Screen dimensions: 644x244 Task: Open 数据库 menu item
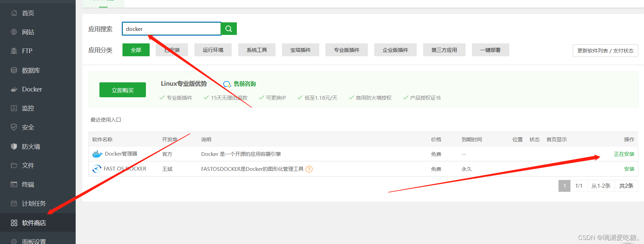point(31,70)
